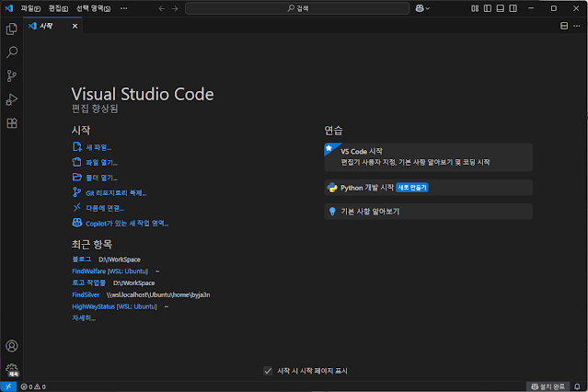Click the 검색 command center field
588x392 pixels.
point(297,8)
